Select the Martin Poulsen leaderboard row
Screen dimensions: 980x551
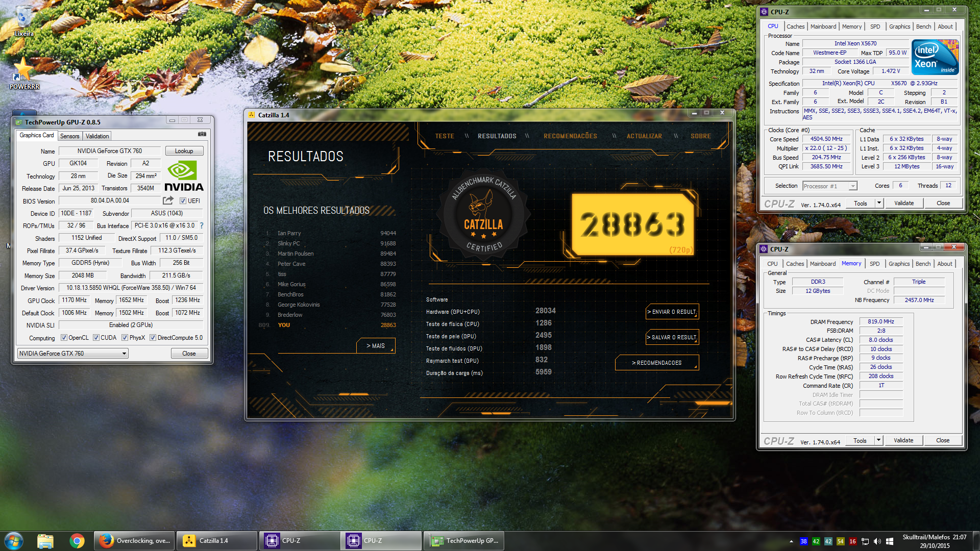pos(331,254)
